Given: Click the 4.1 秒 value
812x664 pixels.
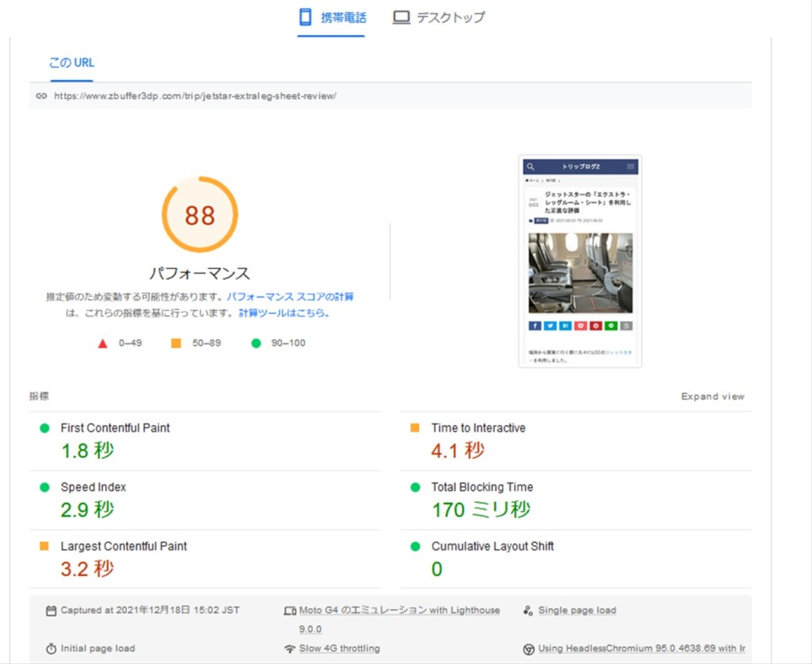Looking at the screenshot, I should [458, 451].
